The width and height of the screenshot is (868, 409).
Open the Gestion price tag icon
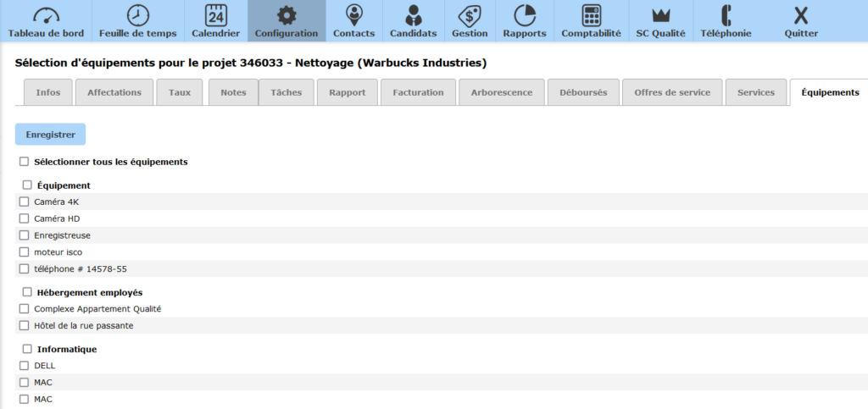click(470, 15)
